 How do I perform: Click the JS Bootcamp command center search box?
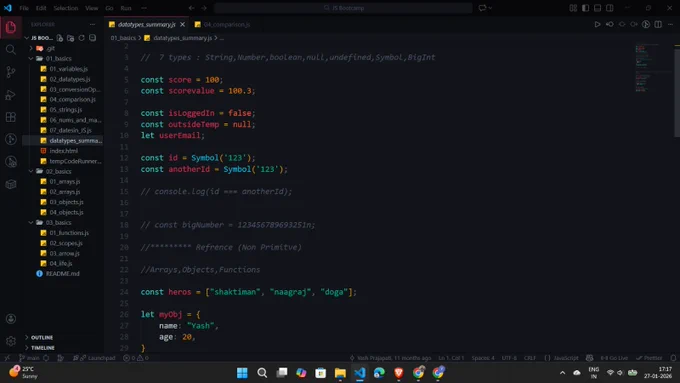point(343,8)
